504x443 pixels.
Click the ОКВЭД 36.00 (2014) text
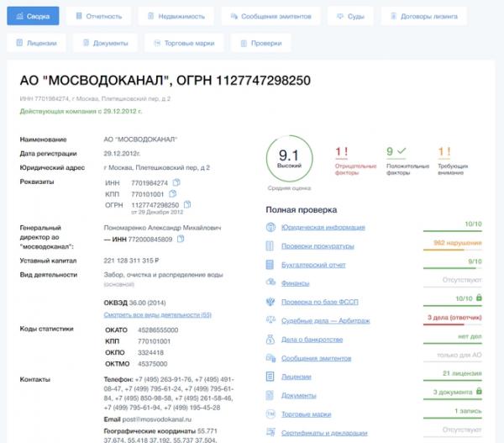tap(134, 303)
